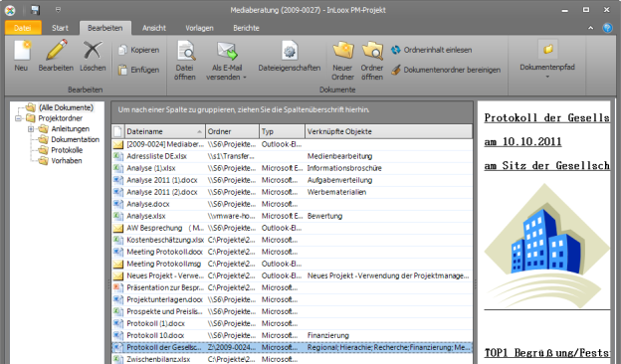Select the Analyse.xlsx file
This screenshot has height=364, width=621.
click(293, 216)
